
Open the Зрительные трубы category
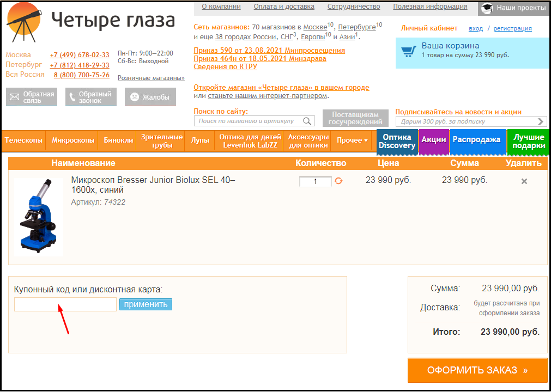point(162,140)
